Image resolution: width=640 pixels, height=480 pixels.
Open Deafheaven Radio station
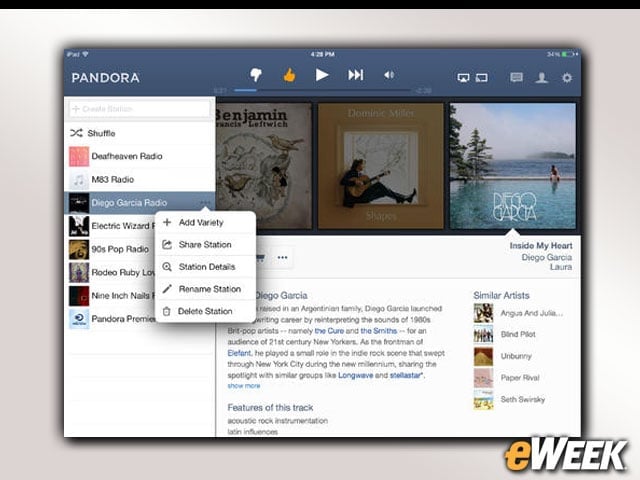[x=140, y=156]
